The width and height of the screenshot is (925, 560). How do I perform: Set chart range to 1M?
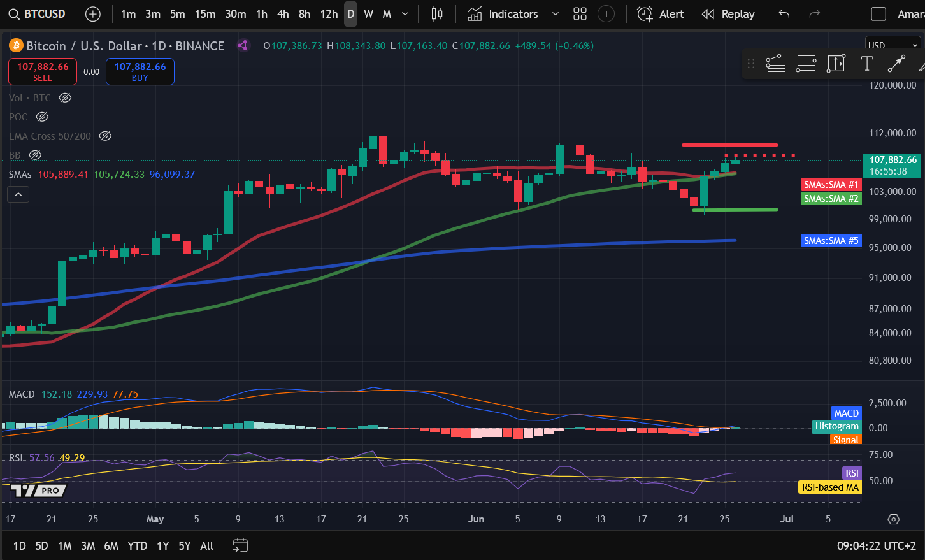(x=65, y=545)
